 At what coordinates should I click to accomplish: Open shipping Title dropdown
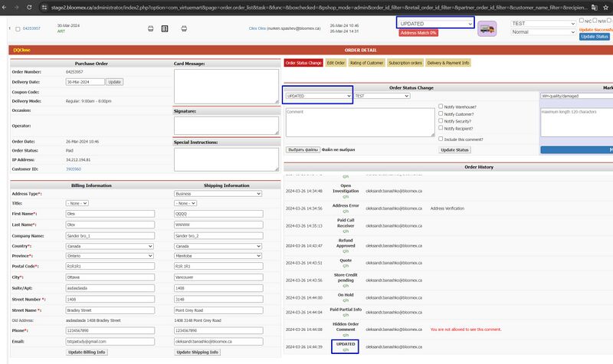click(x=185, y=203)
